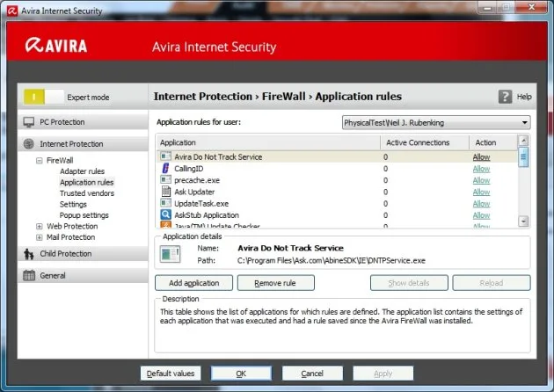Click the General calendar icon

click(29, 275)
